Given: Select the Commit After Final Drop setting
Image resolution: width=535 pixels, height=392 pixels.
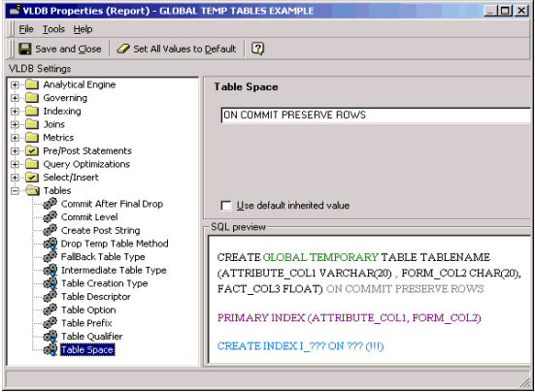Looking at the screenshot, I should point(112,204).
